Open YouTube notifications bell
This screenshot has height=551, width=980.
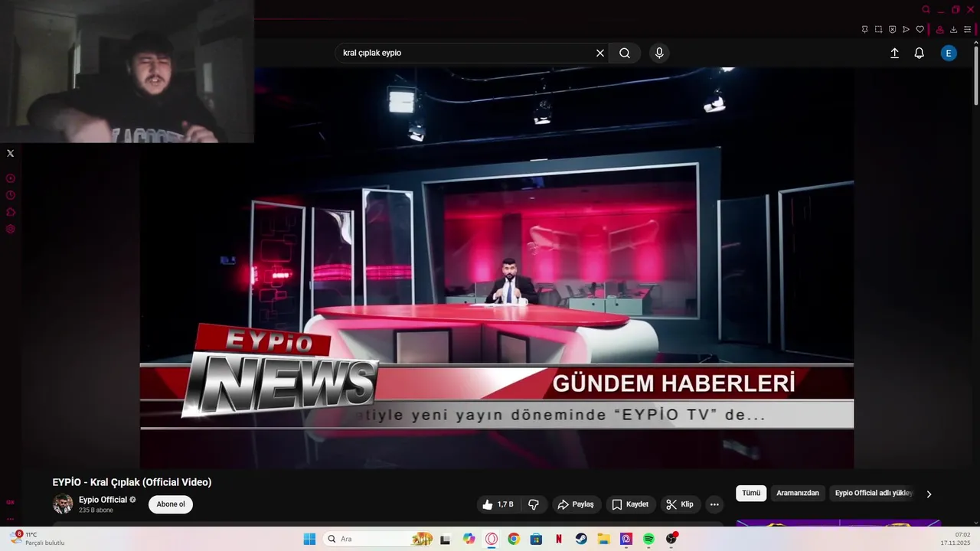point(920,53)
